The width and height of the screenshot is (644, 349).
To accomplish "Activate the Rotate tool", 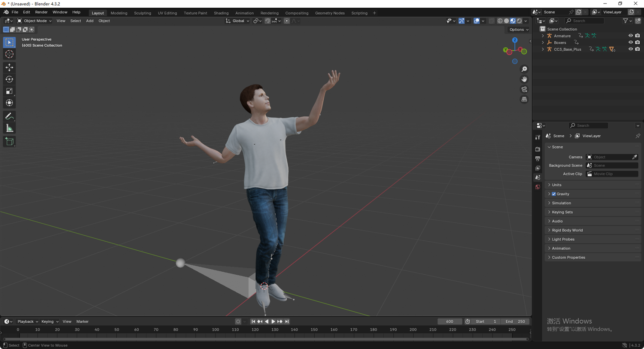I will point(9,79).
